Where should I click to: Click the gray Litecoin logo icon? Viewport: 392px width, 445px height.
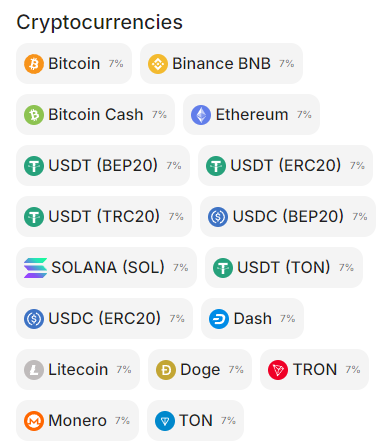[x=34, y=370]
